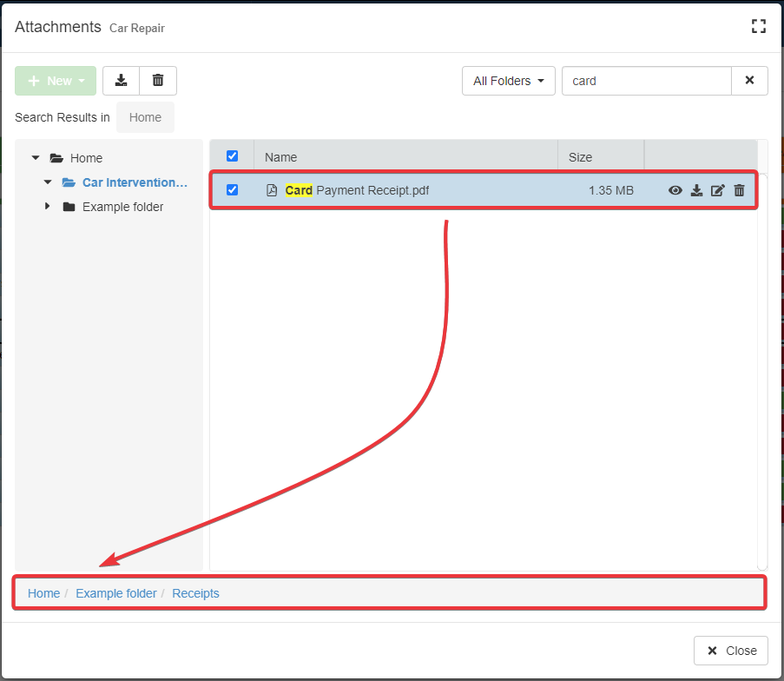Collapse the Home tree node
Screen dimensions: 784x681
click(36, 158)
